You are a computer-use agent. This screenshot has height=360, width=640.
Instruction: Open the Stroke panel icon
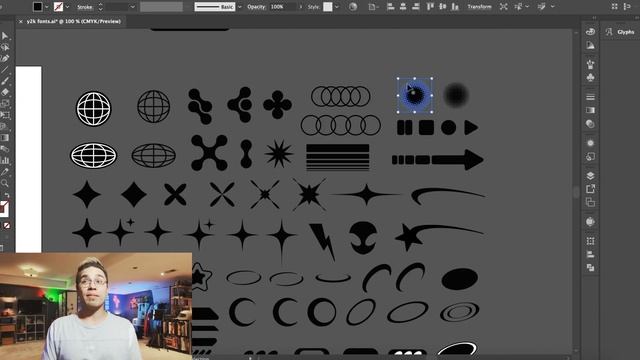[590, 97]
